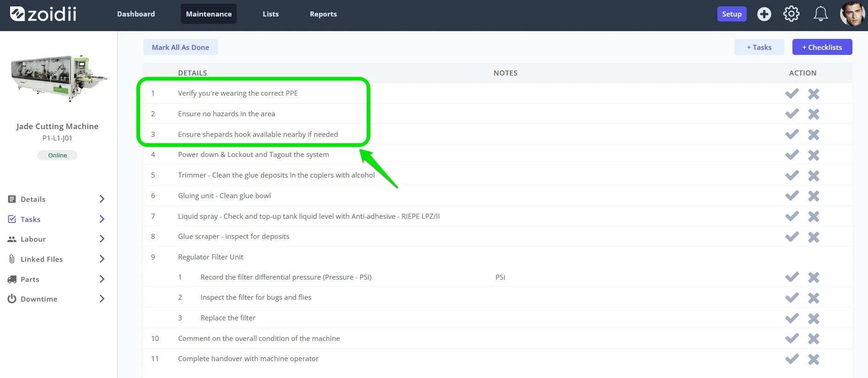Expand the Details sidebar chevron
Image resolution: width=868 pixels, height=378 pixels.
tap(102, 199)
